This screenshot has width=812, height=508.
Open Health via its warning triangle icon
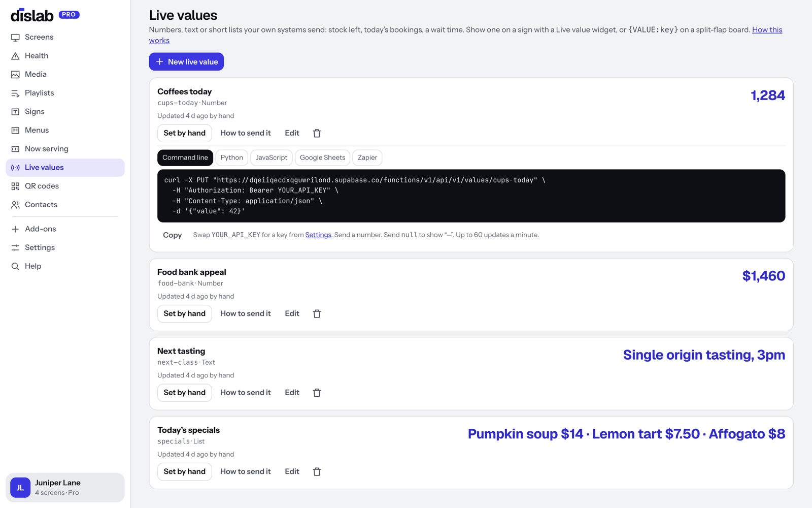[15, 56]
